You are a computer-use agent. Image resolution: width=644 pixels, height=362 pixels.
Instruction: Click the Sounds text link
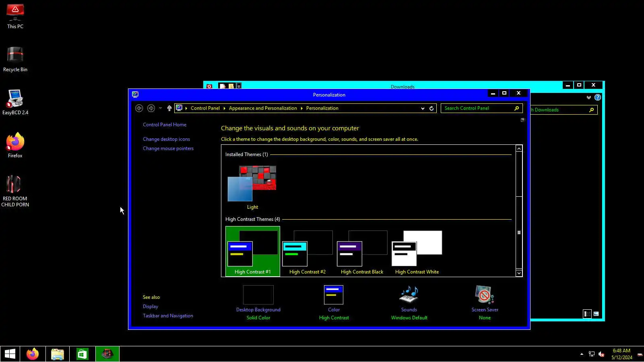point(409,310)
